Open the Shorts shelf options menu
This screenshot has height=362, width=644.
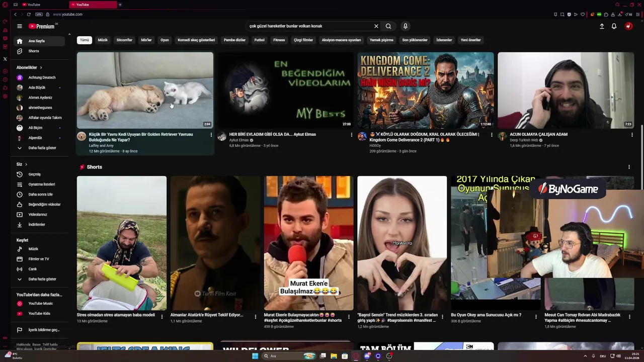629,167
